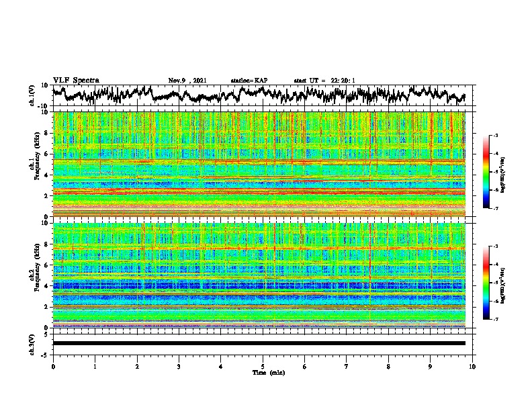
Task: Click the black ch.3 voltage bar
Action: pos(259,343)
